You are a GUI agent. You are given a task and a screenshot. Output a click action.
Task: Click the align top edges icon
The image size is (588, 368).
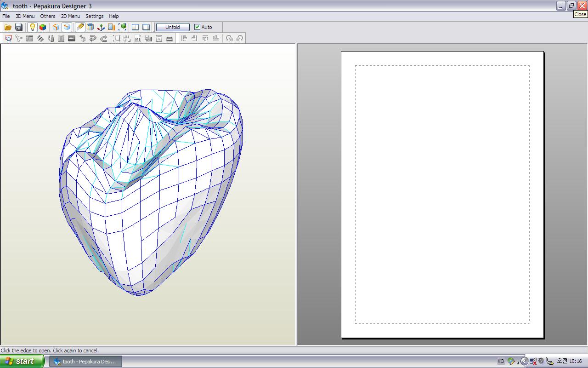pyautogui.click(x=205, y=38)
